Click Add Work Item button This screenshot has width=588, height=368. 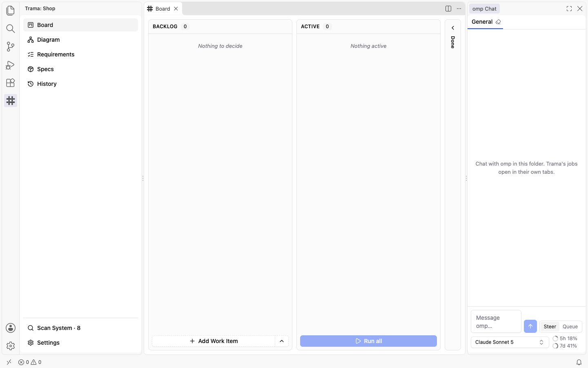pos(214,341)
